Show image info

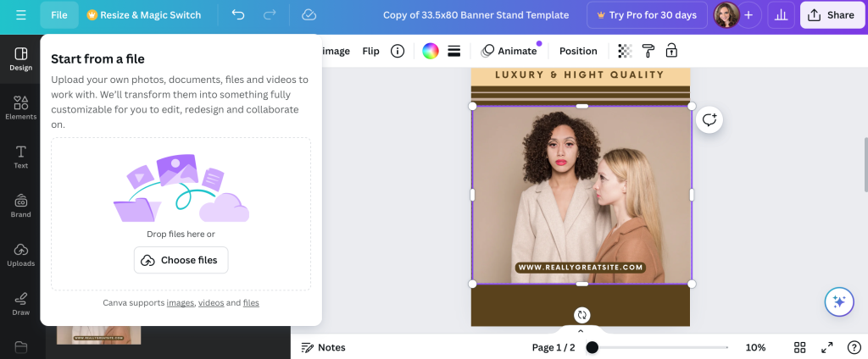398,51
